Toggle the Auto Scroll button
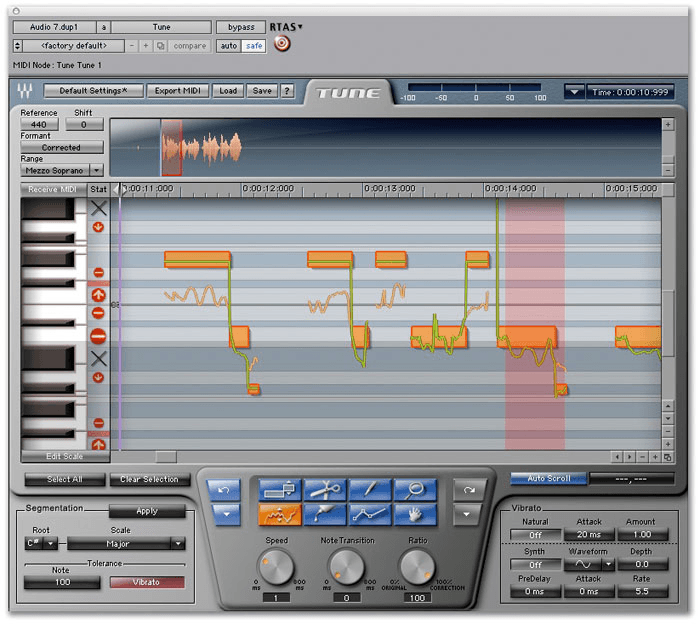Viewport: 700px width, 624px height. click(547, 479)
